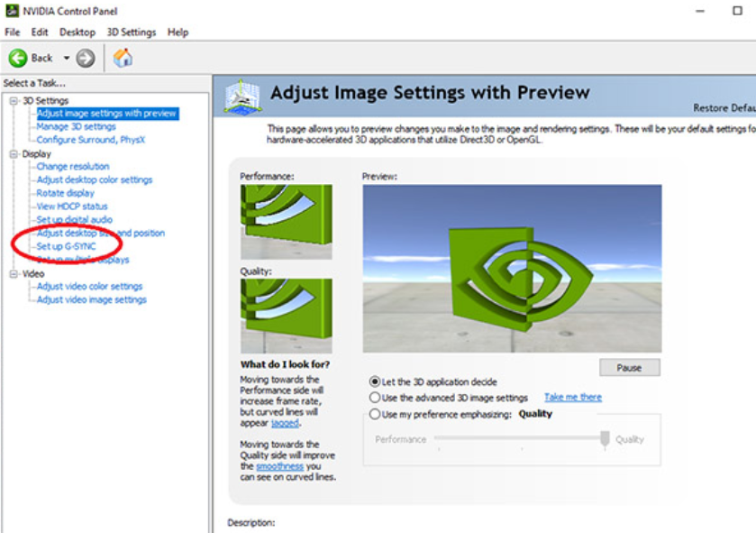Click the Adjust Image Settings header icon

pos(242,97)
